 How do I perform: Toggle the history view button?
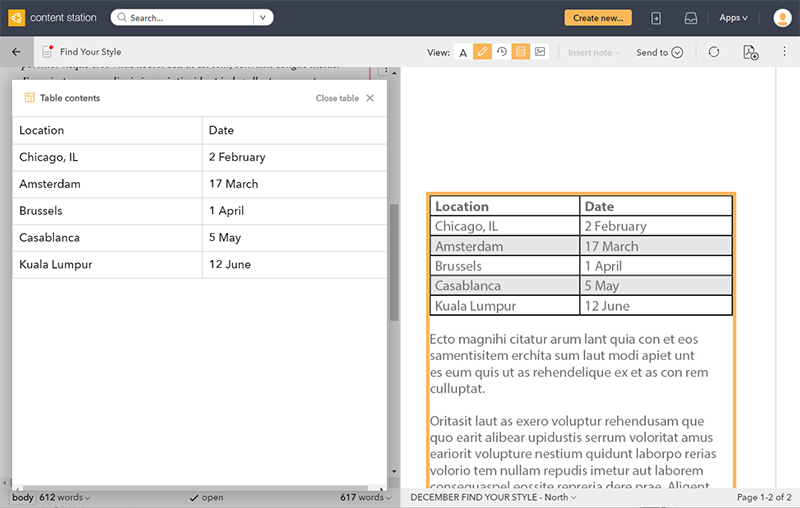pos(502,52)
